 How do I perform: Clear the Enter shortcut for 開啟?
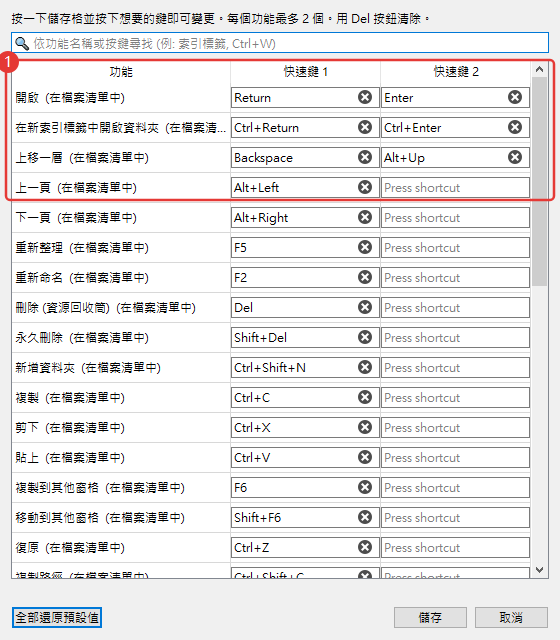tap(515, 97)
